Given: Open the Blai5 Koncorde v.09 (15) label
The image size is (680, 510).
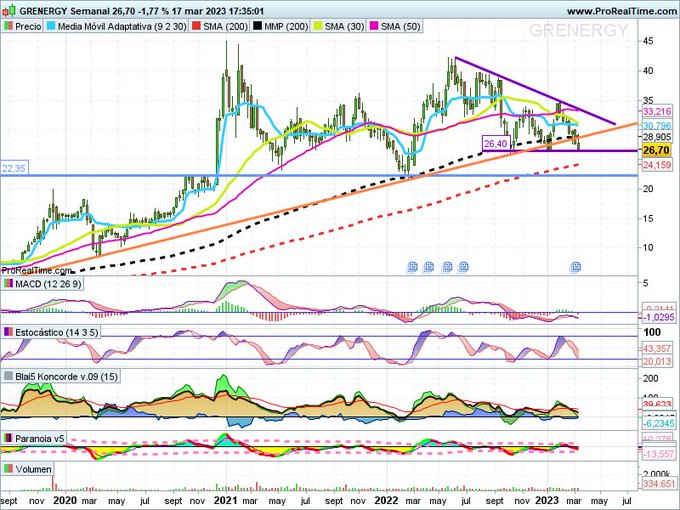Looking at the screenshot, I should coord(66,376).
